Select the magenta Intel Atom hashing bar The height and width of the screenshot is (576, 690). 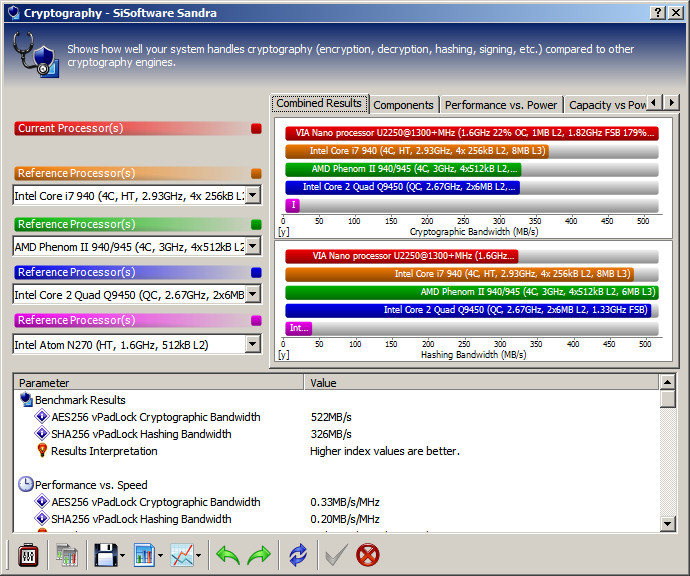click(x=298, y=328)
